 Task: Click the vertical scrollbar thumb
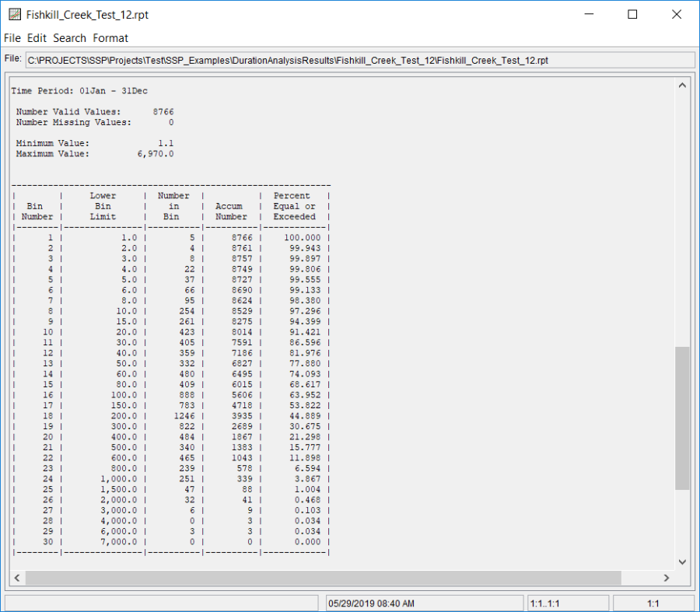[x=682, y=418]
